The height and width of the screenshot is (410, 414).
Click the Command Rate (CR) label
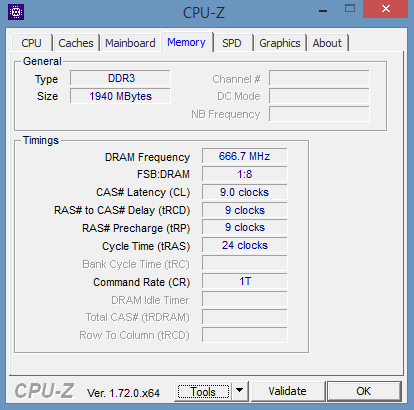[x=142, y=282]
